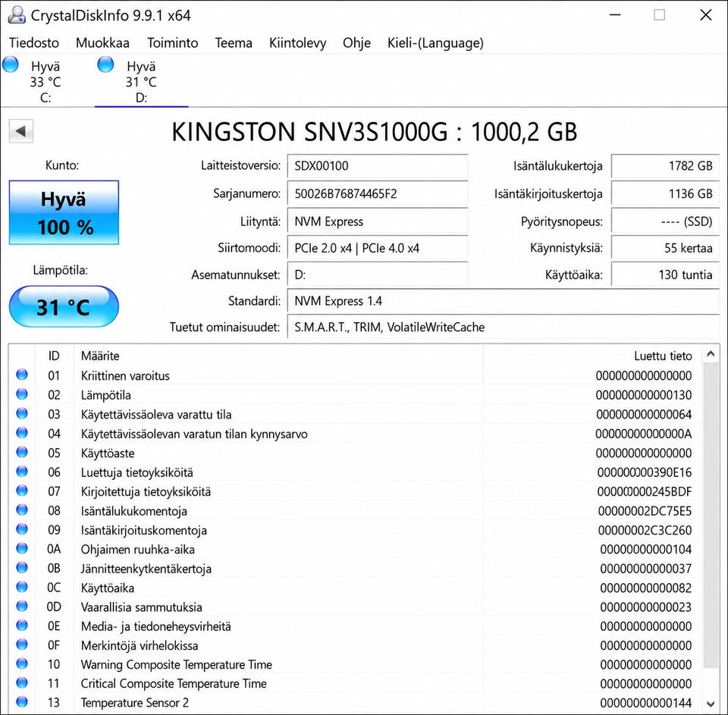Click status orb of Isäntälukukomentoja row
728x715 pixels.
point(22,510)
